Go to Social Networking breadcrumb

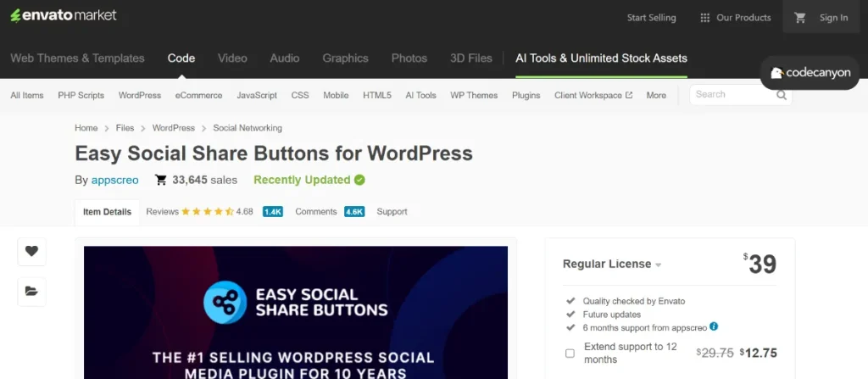click(x=248, y=128)
